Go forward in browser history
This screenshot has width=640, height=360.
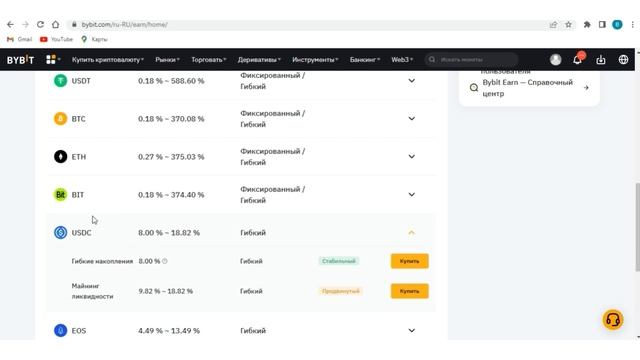click(x=25, y=24)
